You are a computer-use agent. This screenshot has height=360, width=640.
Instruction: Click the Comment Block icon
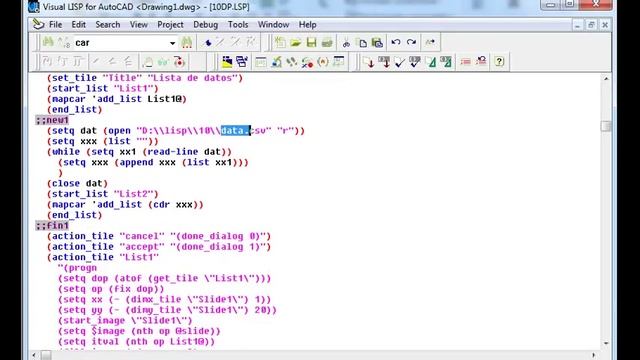[465, 62]
